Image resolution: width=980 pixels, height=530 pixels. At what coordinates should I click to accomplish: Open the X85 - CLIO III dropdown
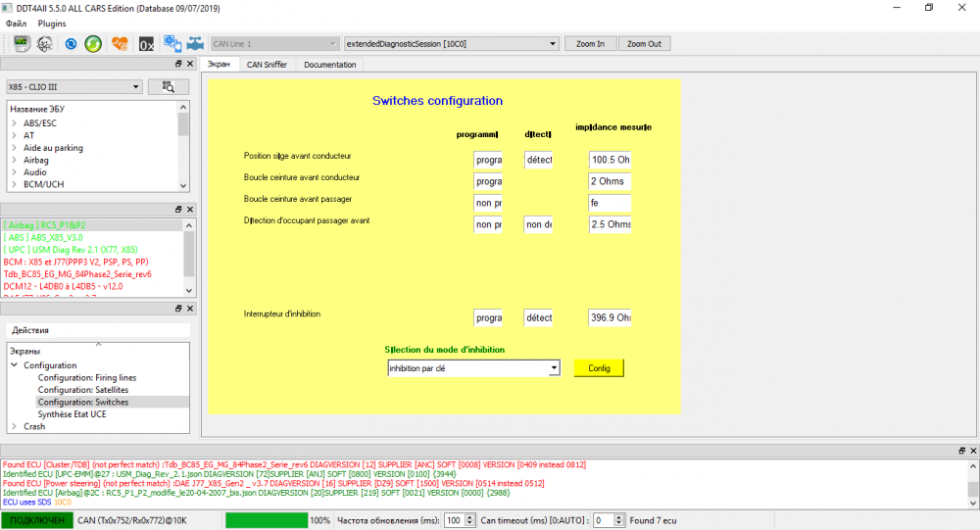(74, 87)
